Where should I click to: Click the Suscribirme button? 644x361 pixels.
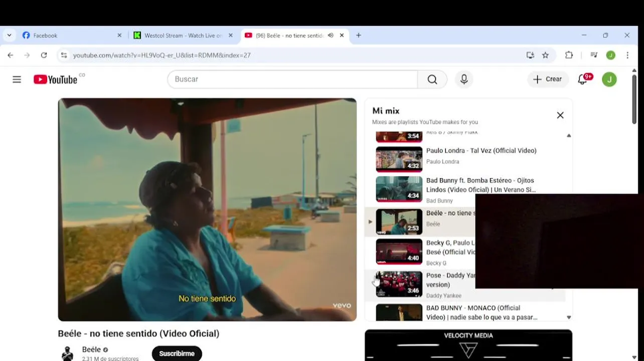[x=177, y=353]
